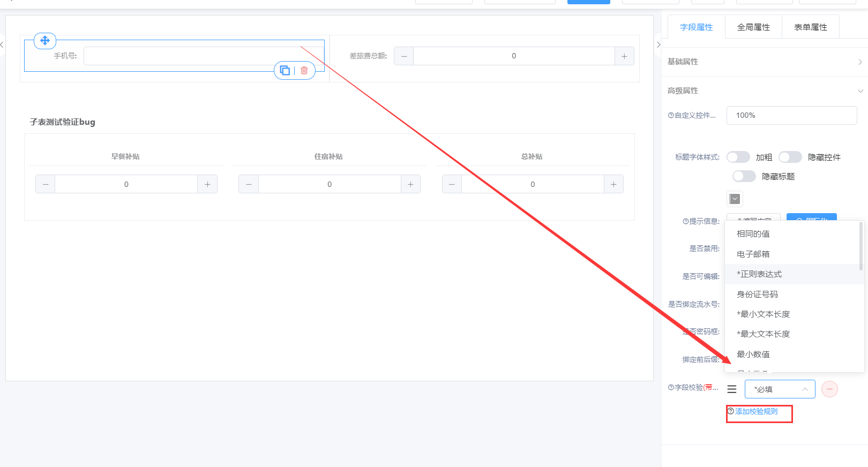Increase 早餐补贴 value with plus button

pyautogui.click(x=207, y=184)
